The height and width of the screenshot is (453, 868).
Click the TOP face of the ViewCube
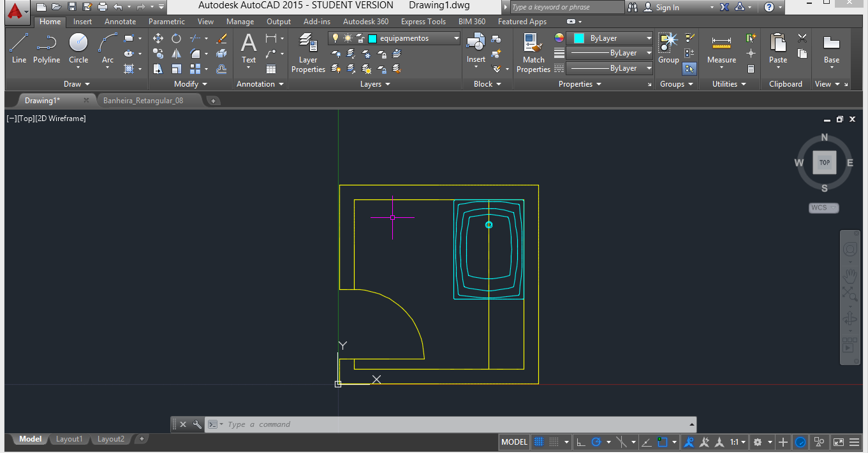coord(825,162)
